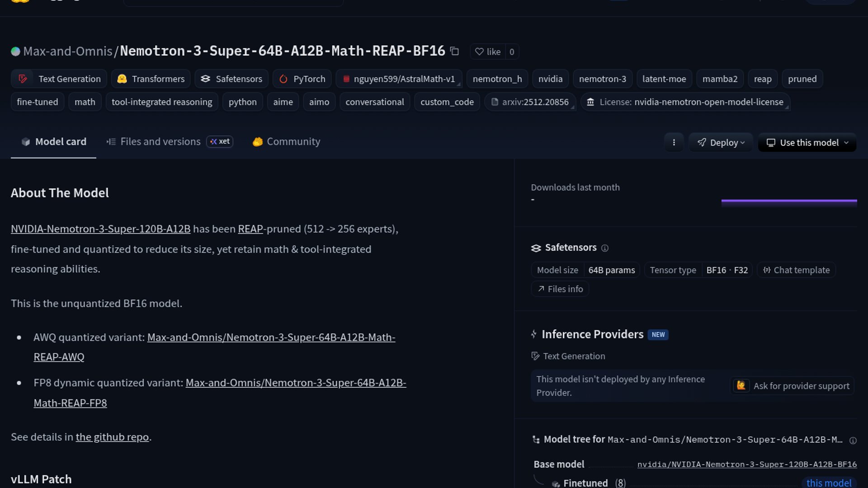This screenshot has width=868, height=488.
Task: Click the PyTorch library tag
Action: tap(302, 79)
